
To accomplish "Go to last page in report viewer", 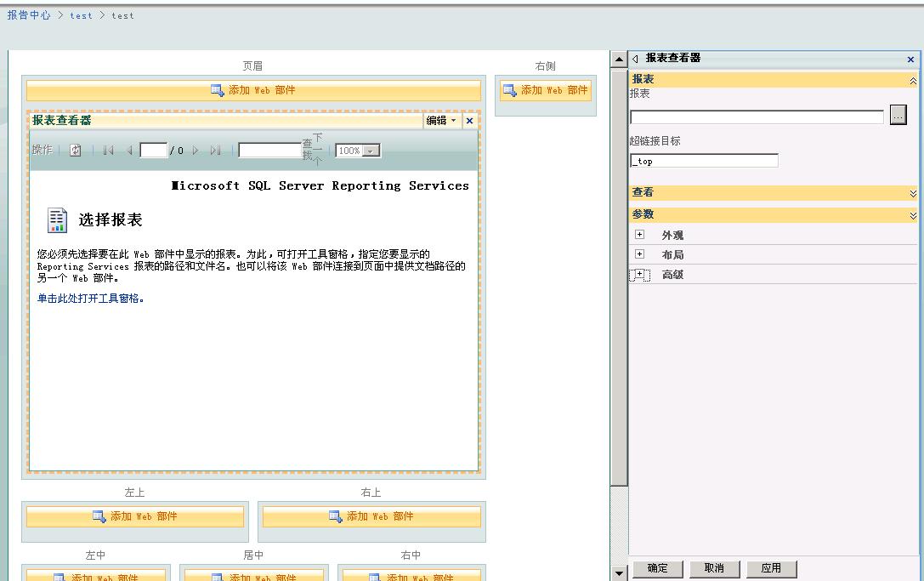I will [x=215, y=151].
